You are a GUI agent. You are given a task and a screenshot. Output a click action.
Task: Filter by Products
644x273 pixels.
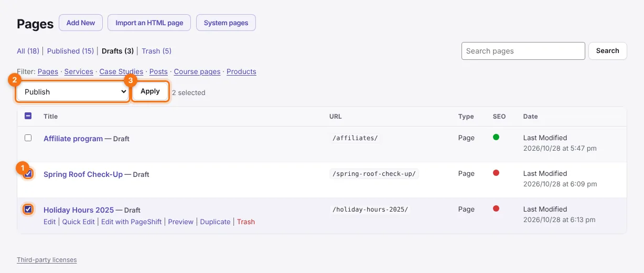coord(241,71)
